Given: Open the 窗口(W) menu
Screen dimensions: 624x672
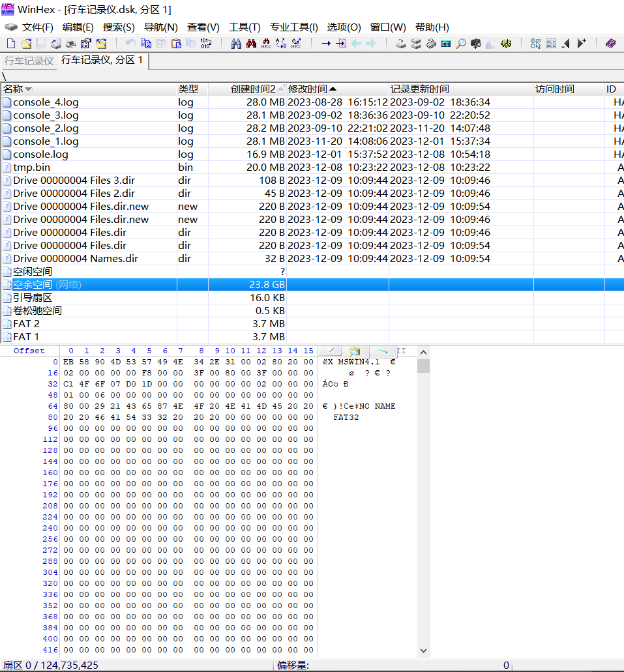Looking at the screenshot, I should pyautogui.click(x=388, y=27).
